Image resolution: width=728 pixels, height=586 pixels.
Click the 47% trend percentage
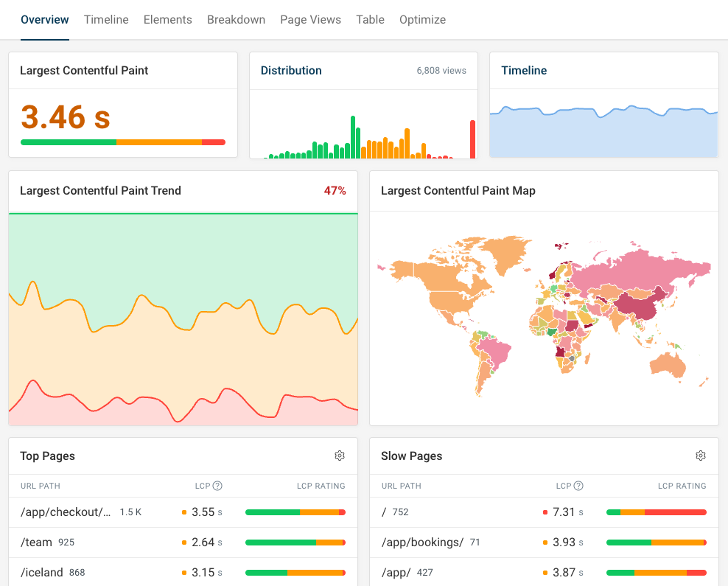(337, 190)
